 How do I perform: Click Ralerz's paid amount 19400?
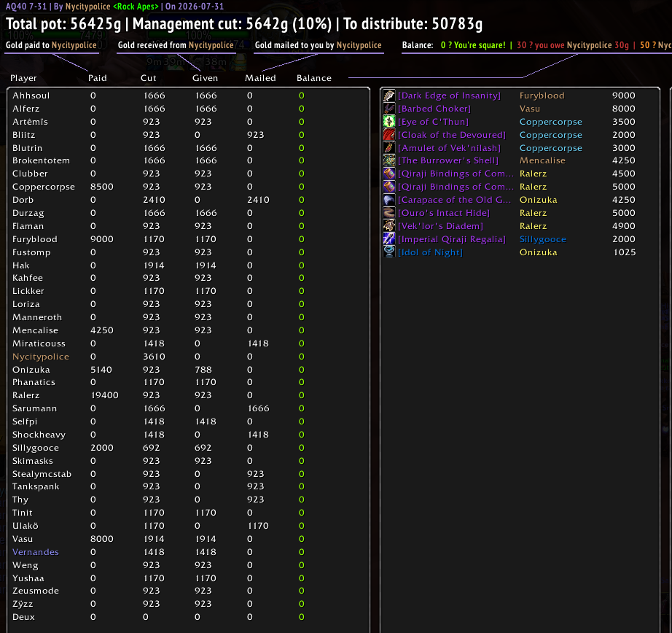point(104,395)
